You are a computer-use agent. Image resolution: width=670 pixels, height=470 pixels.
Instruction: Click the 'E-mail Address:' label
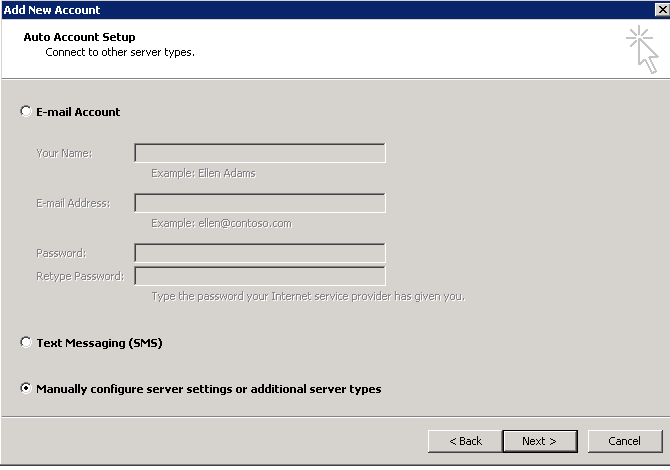pos(73,203)
